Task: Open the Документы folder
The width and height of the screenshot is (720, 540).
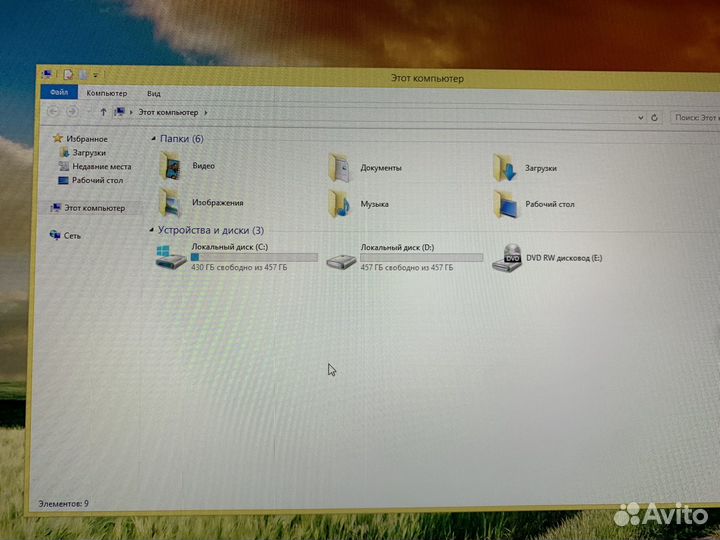Action: click(340, 167)
